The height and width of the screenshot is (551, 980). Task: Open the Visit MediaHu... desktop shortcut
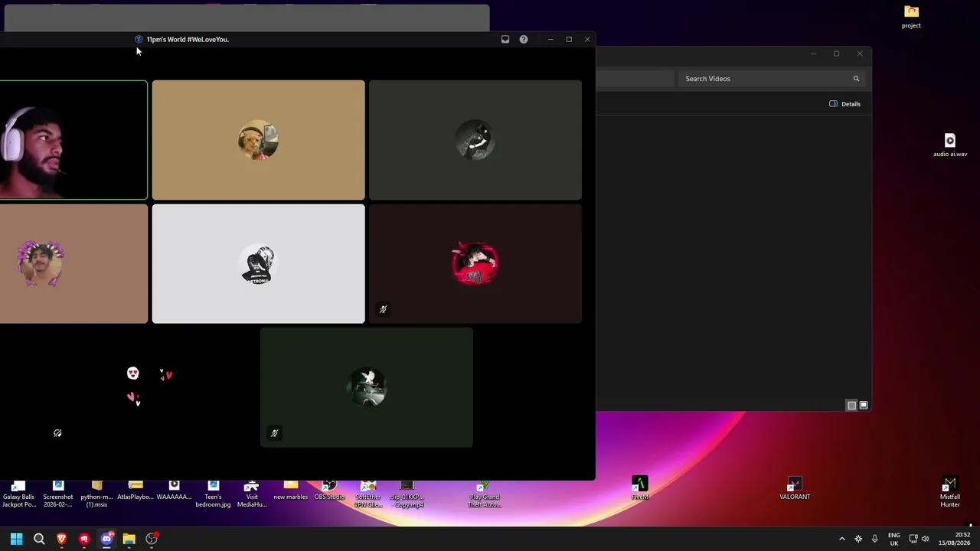252,494
